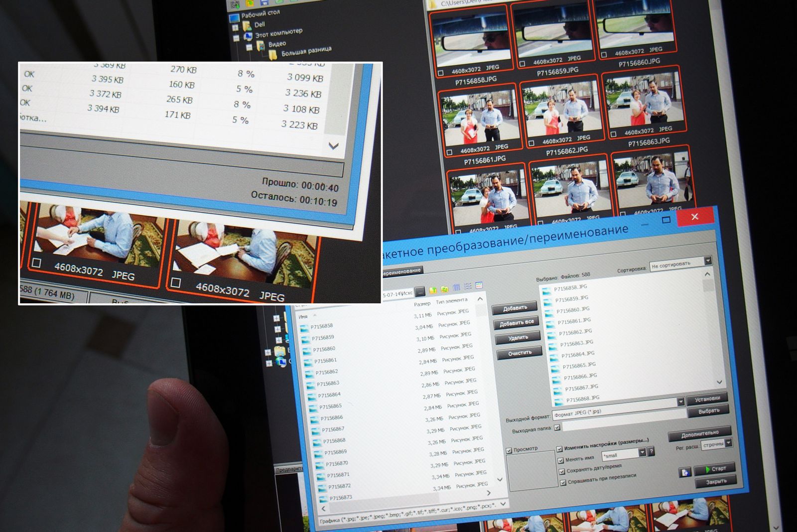Click the Видео folder icon in tree
The width and height of the screenshot is (797, 532).
(x=261, y=46)
